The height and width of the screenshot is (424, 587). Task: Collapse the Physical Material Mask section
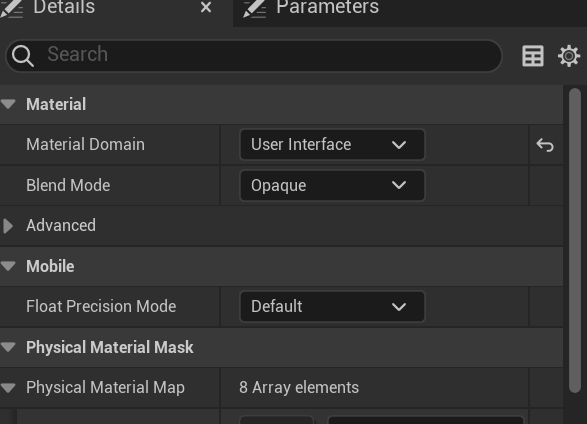click(8, 347)
